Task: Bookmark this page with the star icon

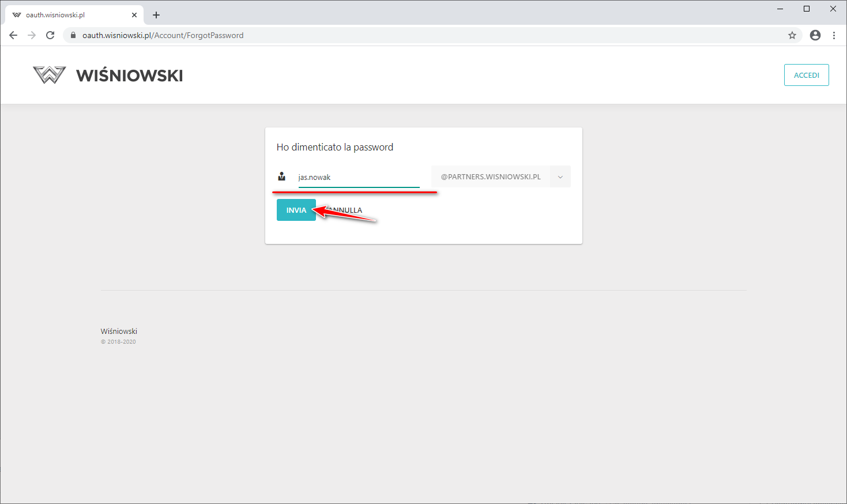Action: click(792, 35)
